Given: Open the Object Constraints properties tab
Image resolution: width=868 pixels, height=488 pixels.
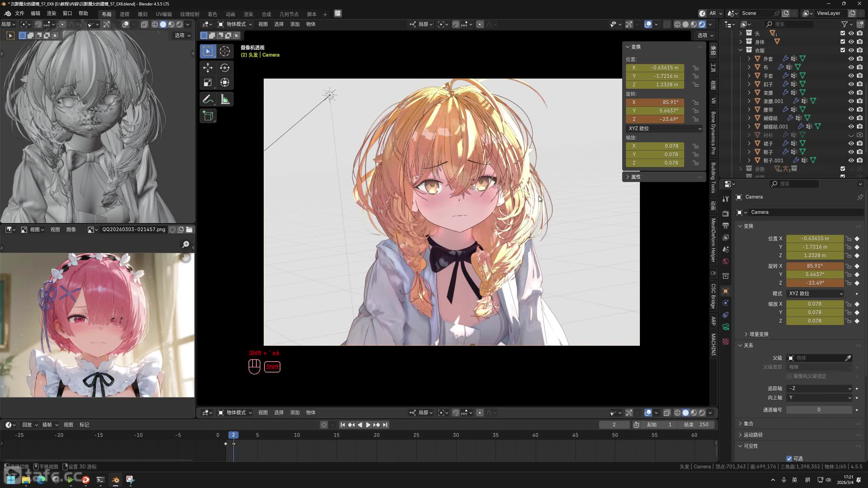Looking at the screenshot, I should click(x=726, y=315).
